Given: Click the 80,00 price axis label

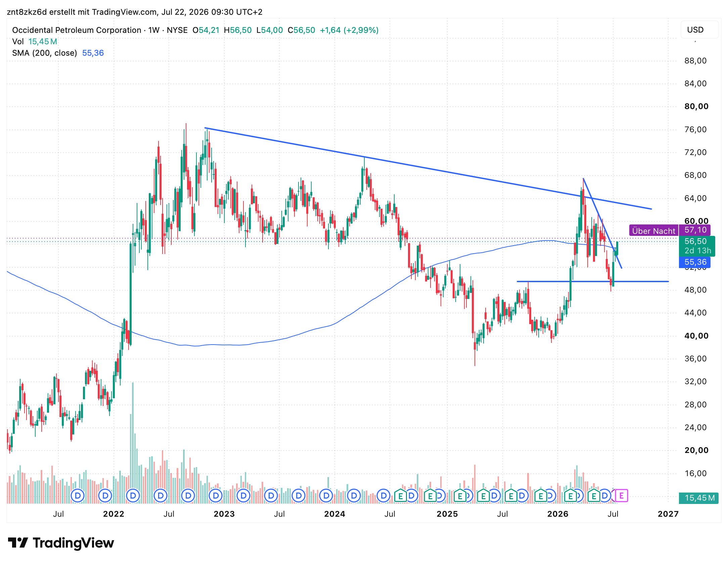Looking at the screenshot, I should (696, 106).
